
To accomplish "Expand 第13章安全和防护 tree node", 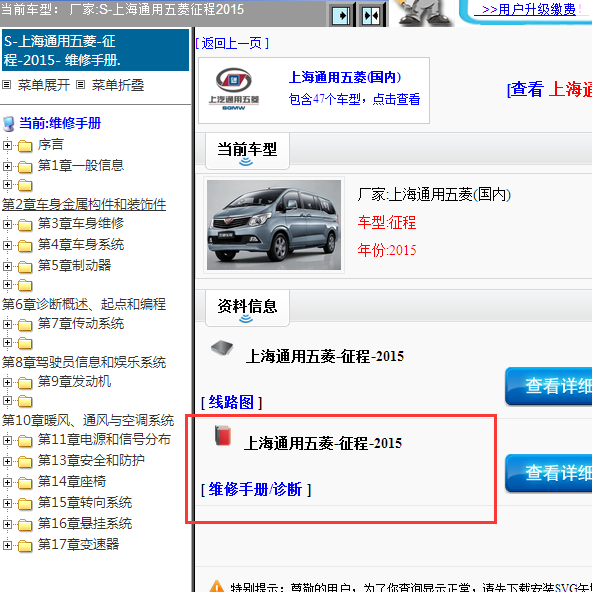I will tap(7, 461).
